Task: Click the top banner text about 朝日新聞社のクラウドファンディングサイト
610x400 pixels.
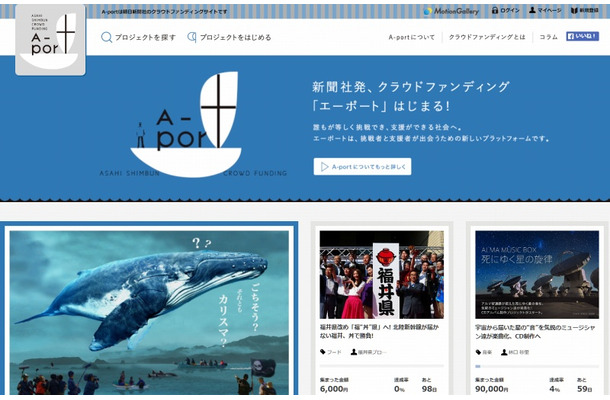Action: coord(164,12)
